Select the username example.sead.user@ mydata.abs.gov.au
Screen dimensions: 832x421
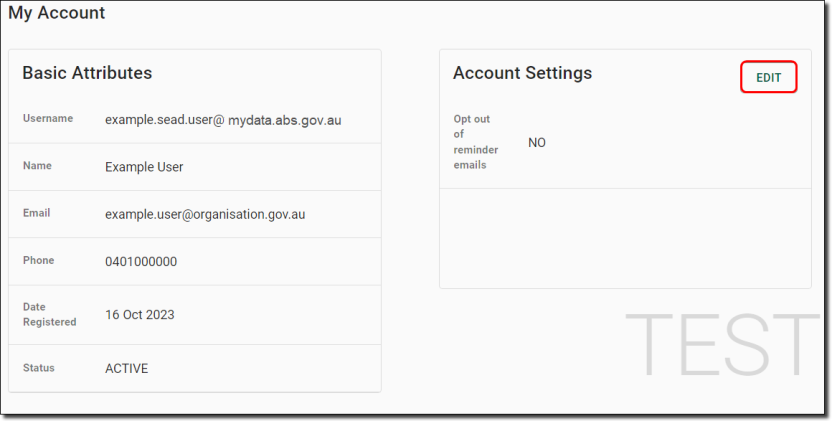point(223,120)
